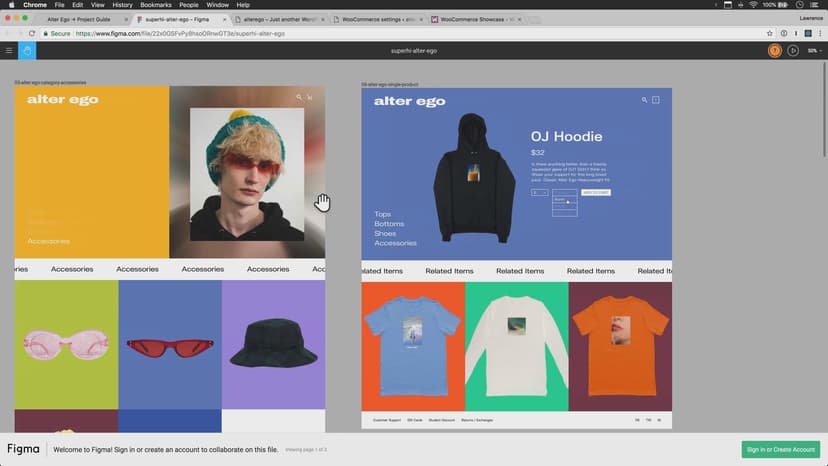Select the black bucket hat thumbnail
The height and width of the screenshot is (466, 828).
(x=273, y=345)
